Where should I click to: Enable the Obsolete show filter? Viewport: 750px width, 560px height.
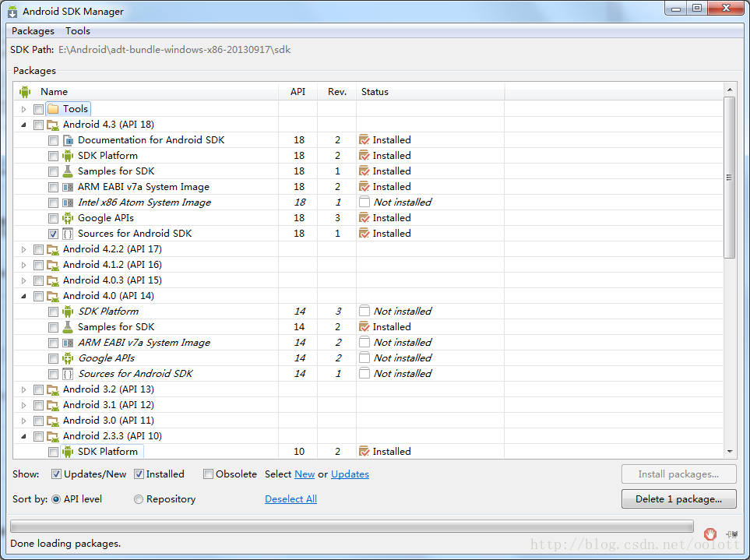point(208,474)
